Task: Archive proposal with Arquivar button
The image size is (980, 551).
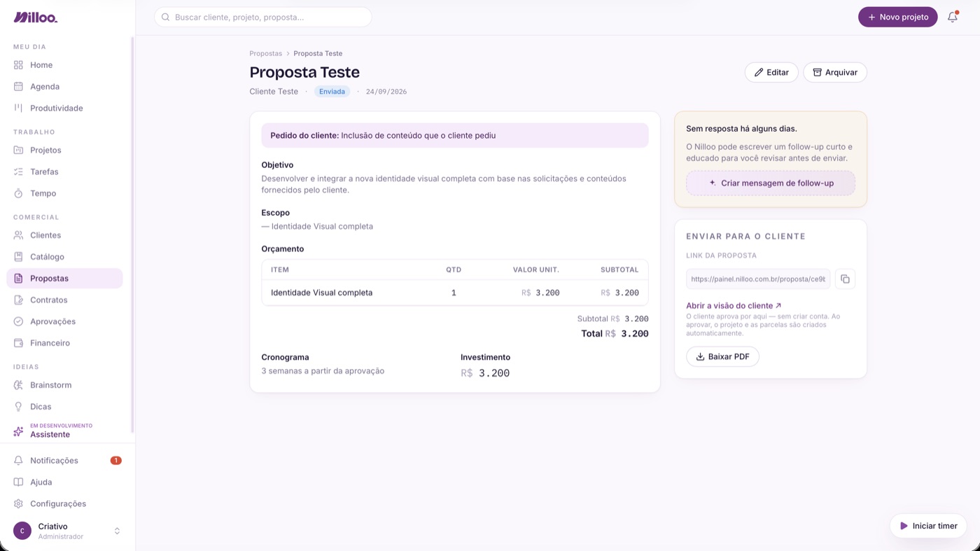Action: click(834, 72)
